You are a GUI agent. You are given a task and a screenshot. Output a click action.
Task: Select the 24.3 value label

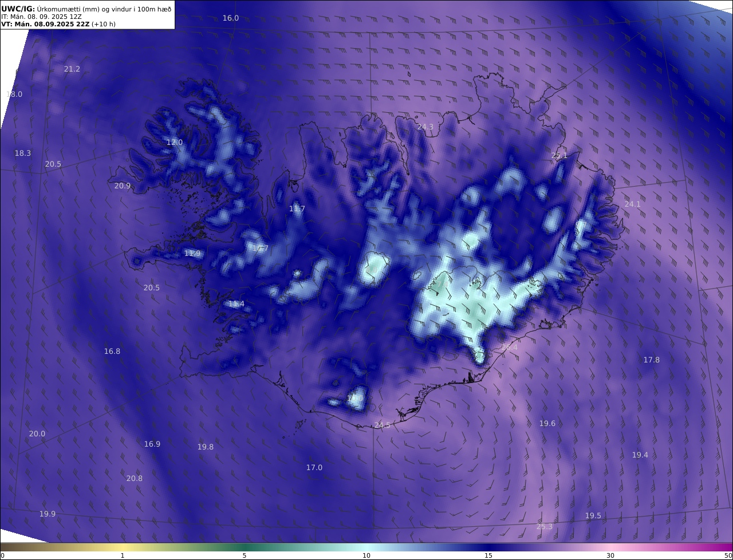coord(425,127)
